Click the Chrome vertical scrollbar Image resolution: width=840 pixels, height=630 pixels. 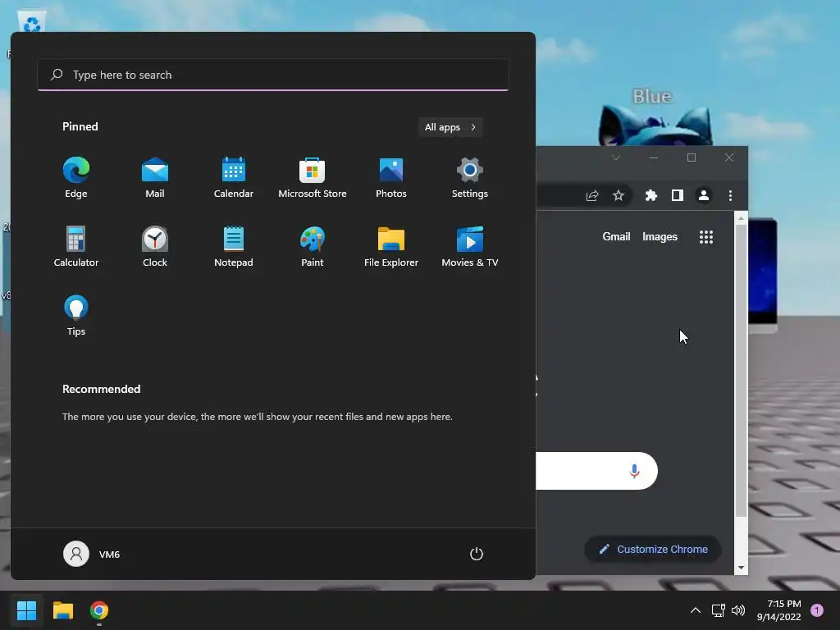coord(741,371)
